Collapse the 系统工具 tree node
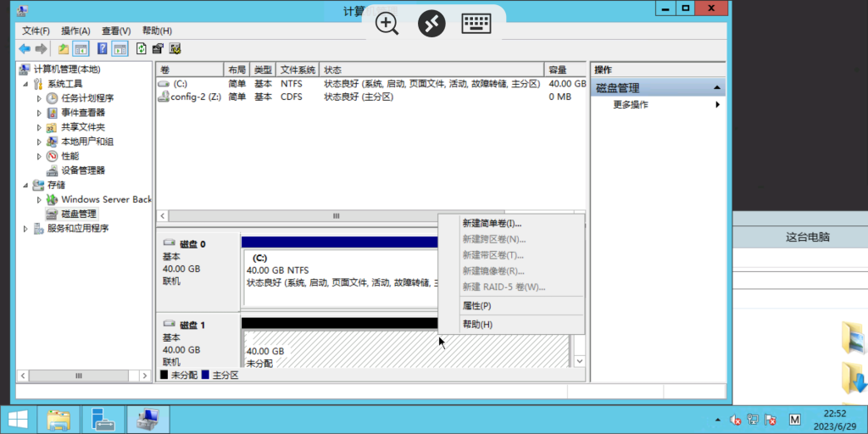The width and height of the screenshot is (868, 434). 25,84
